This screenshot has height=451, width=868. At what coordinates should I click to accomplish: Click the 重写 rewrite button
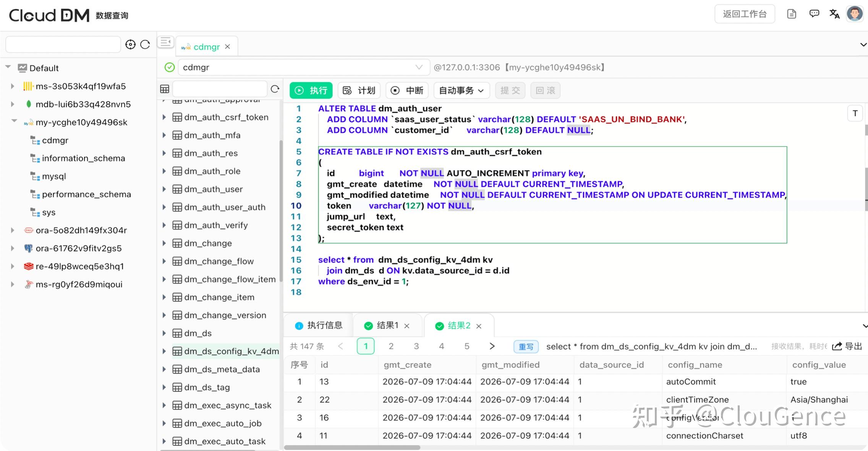[526, 347]
